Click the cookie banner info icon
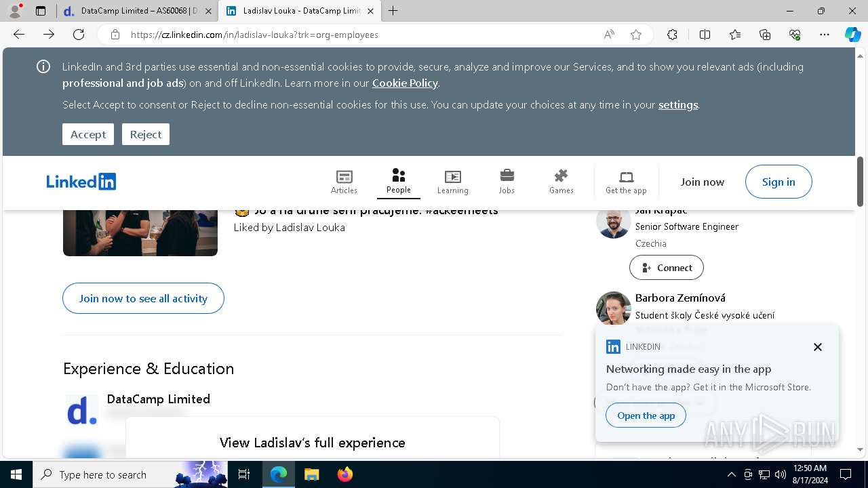868x488 pixels. tap(43, 66)
